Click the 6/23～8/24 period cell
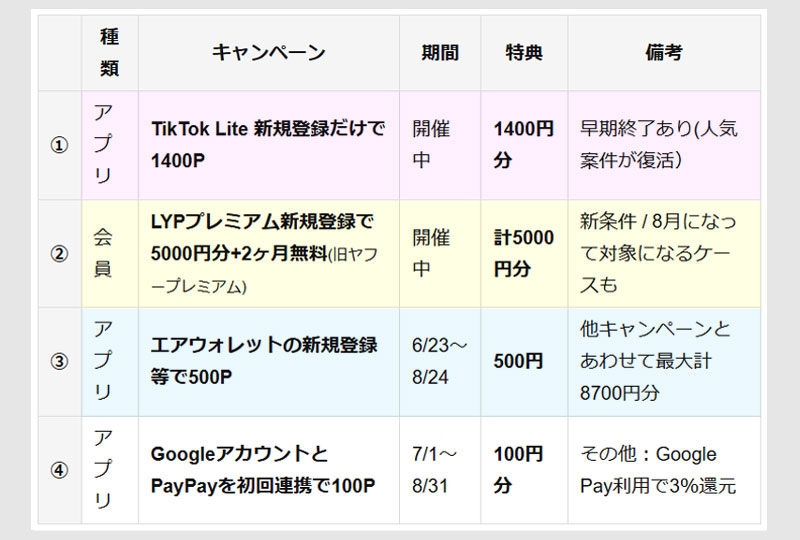Viewport: 800px width, 540px height. pyautogui.click(x=440, y=362)
